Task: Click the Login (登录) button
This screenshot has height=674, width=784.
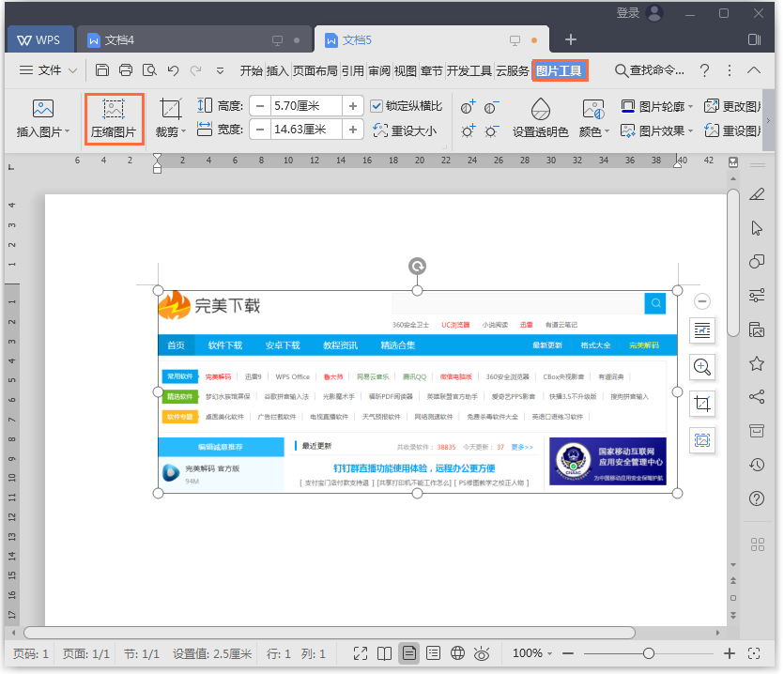Action: 628,13
